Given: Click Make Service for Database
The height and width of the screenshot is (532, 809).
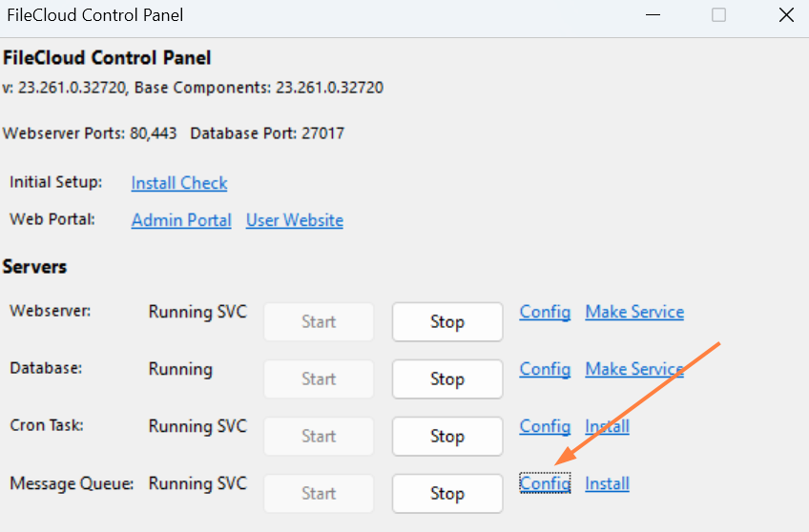Looking at the screenshot, I should [x=634, y=369].
